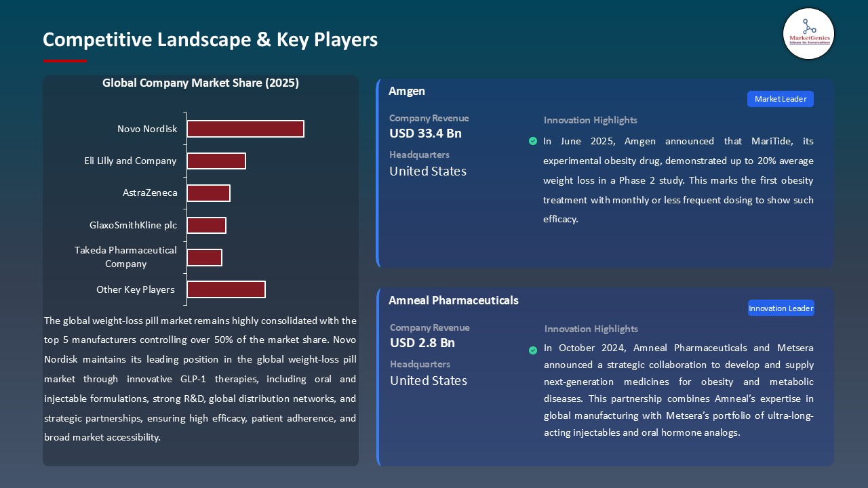Collapse the Global Company Market Share panel
Viewport: 868px width, 488px height.
click(201, 83)
